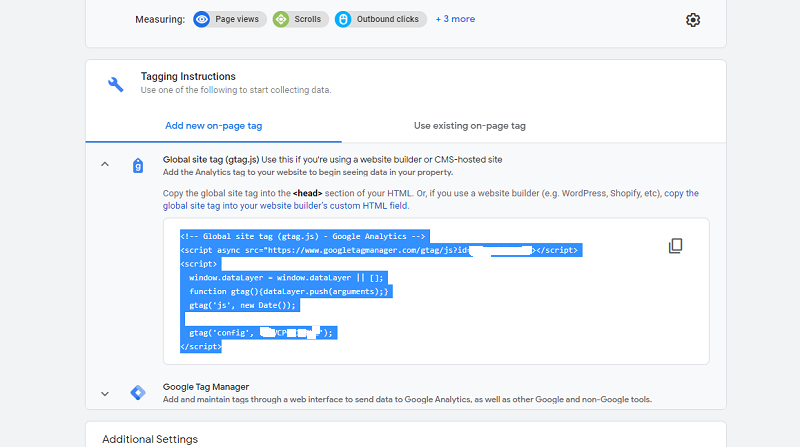The height and width of the screenshot is (447, 800).
Task: Click the Global site tag comment line
Action: [305, 236]
